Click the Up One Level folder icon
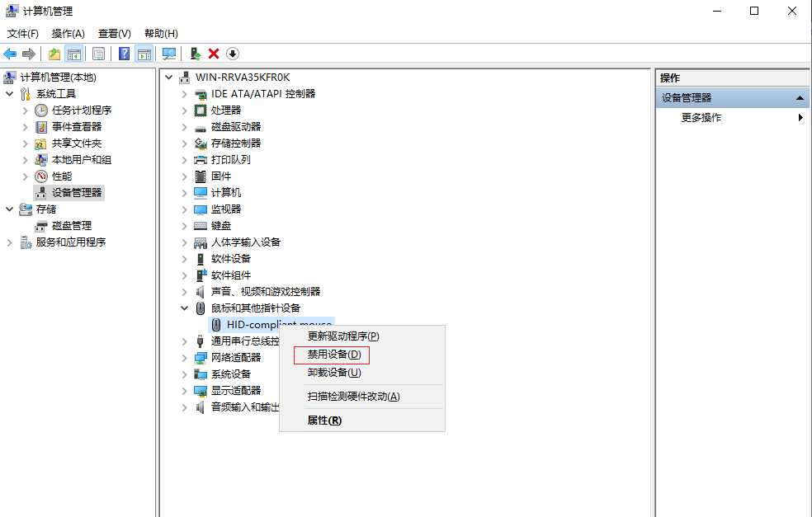Image resolution: width=812 pixels, height=517 pixels. [54, 54]
